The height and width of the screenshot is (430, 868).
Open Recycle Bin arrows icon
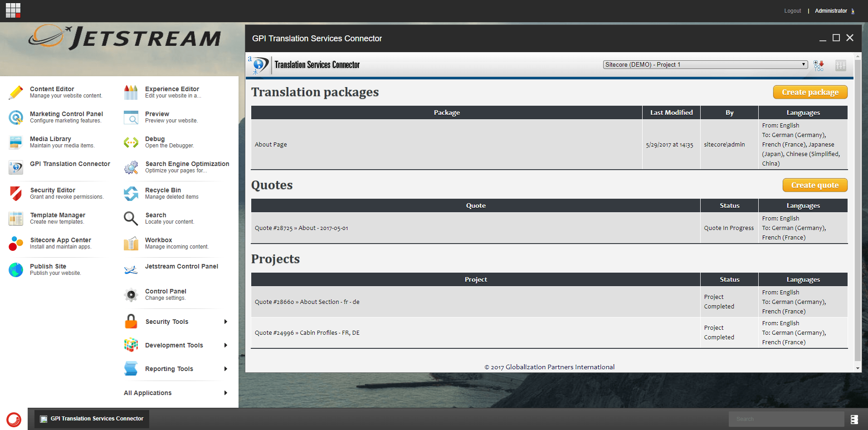(131, 194)
